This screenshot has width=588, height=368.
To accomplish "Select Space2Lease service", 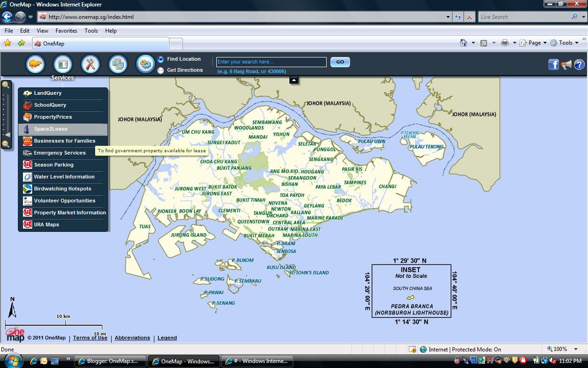I will pos(63,129).
